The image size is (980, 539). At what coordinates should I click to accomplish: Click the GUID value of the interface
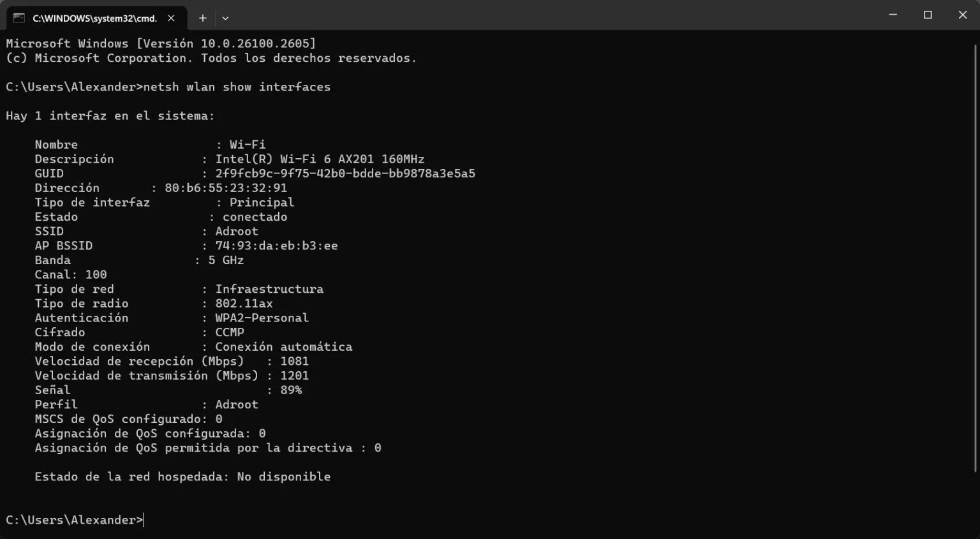point(346,173)
